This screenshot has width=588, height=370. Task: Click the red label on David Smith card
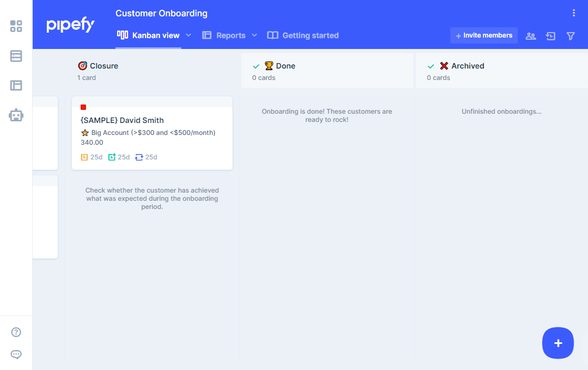point(83,107)
